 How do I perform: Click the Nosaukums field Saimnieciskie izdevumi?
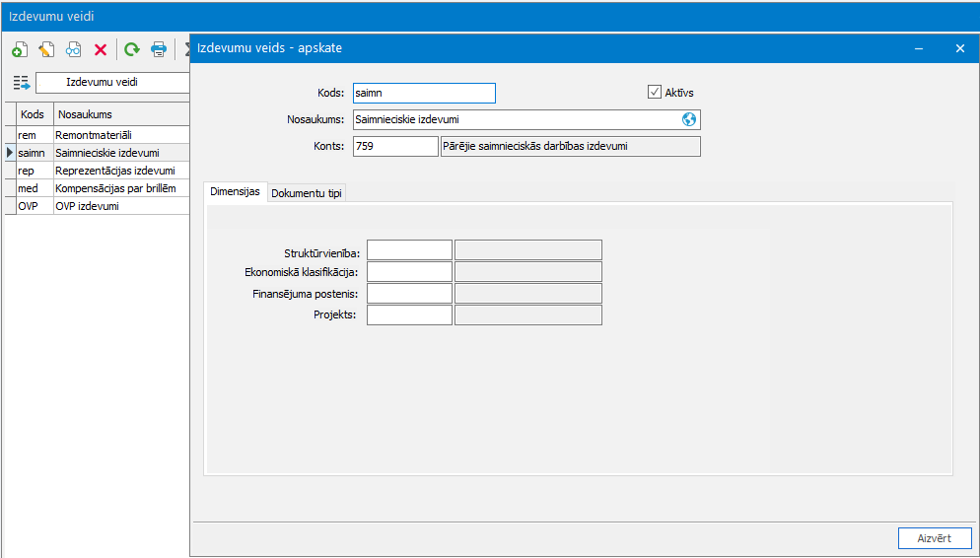526,119
